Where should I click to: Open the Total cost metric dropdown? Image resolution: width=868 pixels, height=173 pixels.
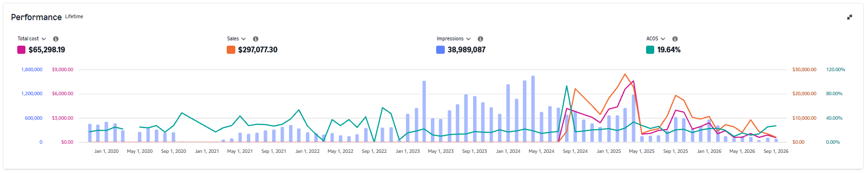(x=32, y=39)
